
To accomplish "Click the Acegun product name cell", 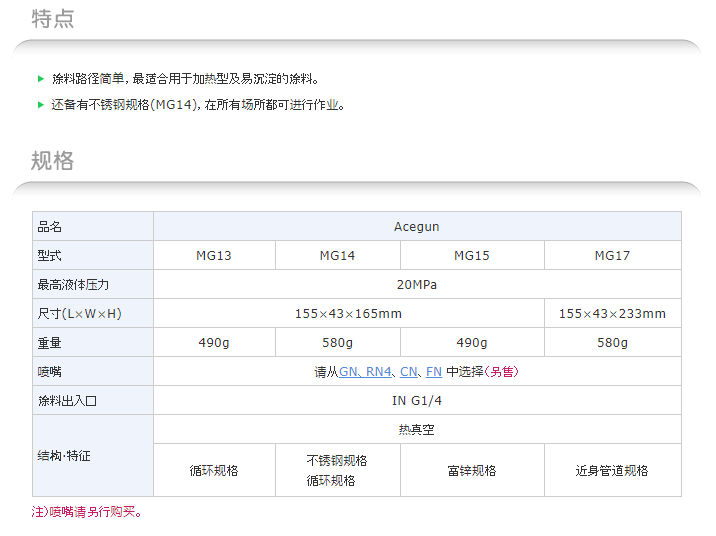I will [417, 226].
